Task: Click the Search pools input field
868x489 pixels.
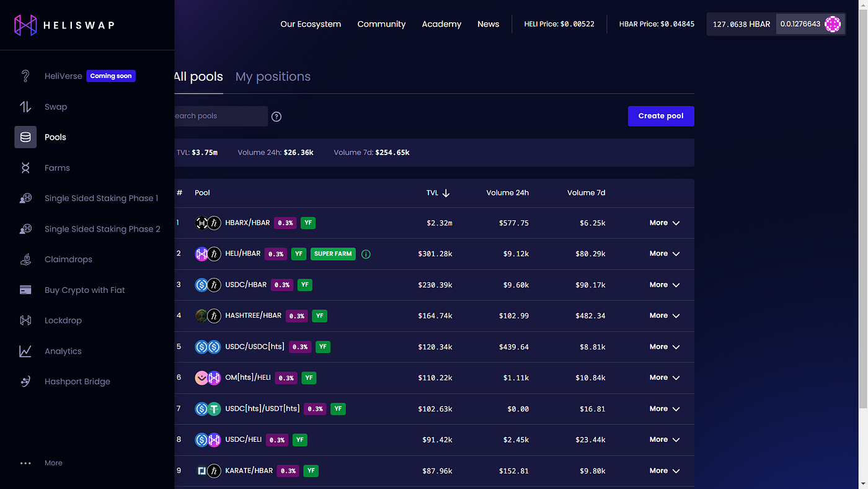Action: [x=221, y=116]
